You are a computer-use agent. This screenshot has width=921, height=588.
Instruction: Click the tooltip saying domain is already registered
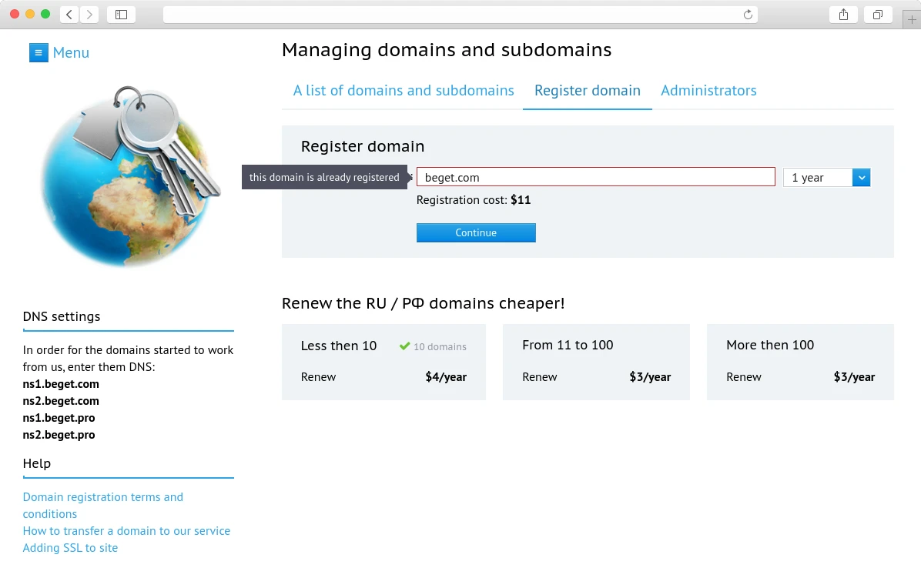[323, 177]
